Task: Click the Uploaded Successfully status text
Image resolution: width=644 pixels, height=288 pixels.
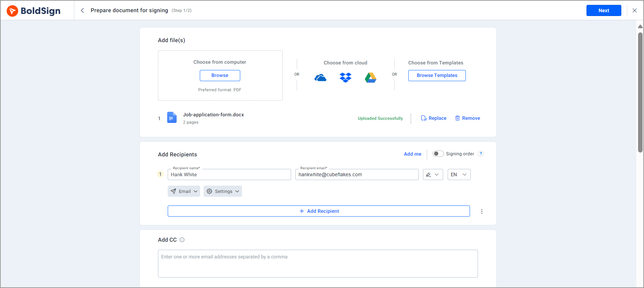Action: coord(380,118)
